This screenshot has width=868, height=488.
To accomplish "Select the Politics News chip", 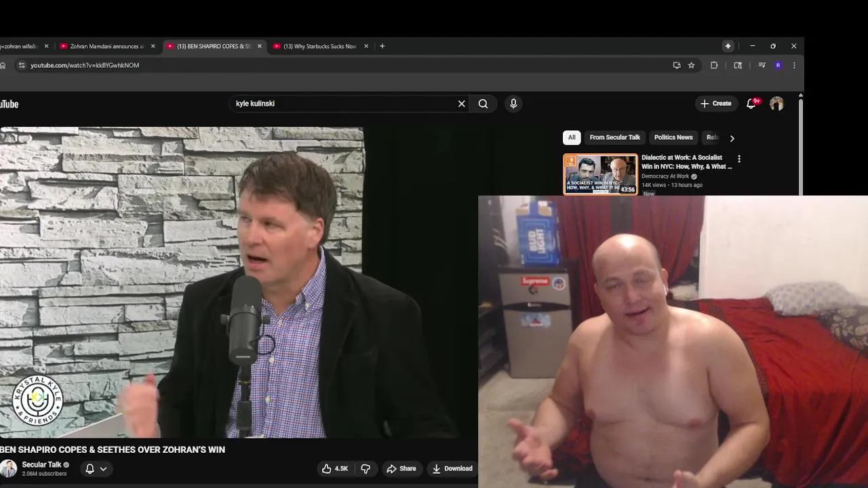I will (x=673, y=138).
